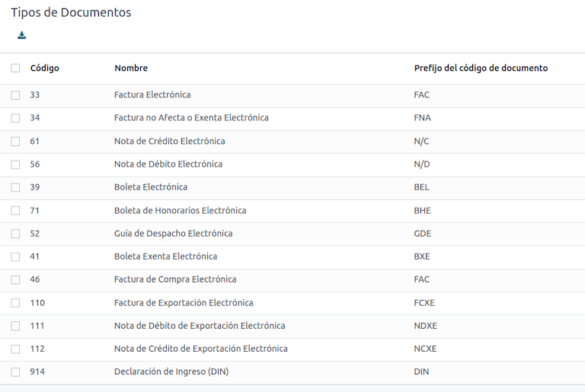Sort by the Código column header
The image size is (585, 392).
(44, 69)
